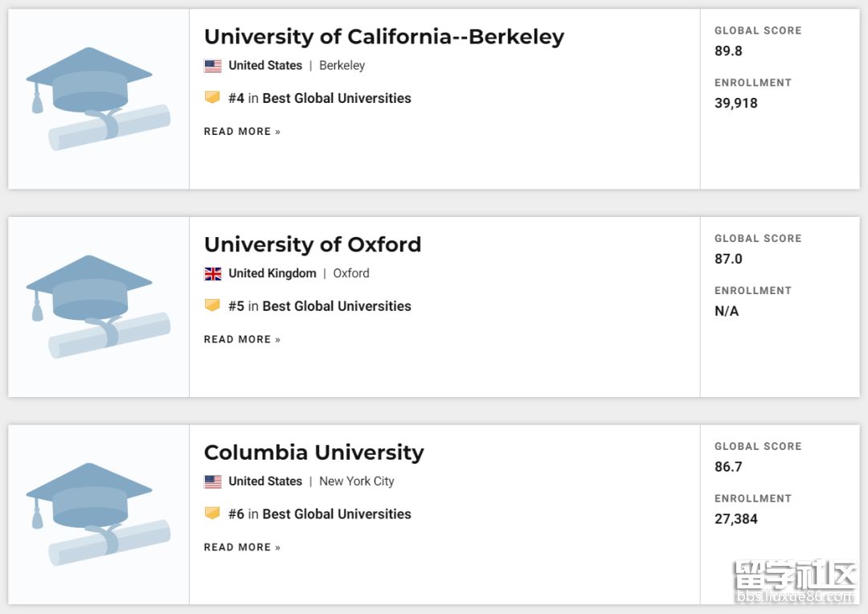Screen dimensions: 868x614
Task: Open the University of California--Berkeley title link
Action: 384,37
